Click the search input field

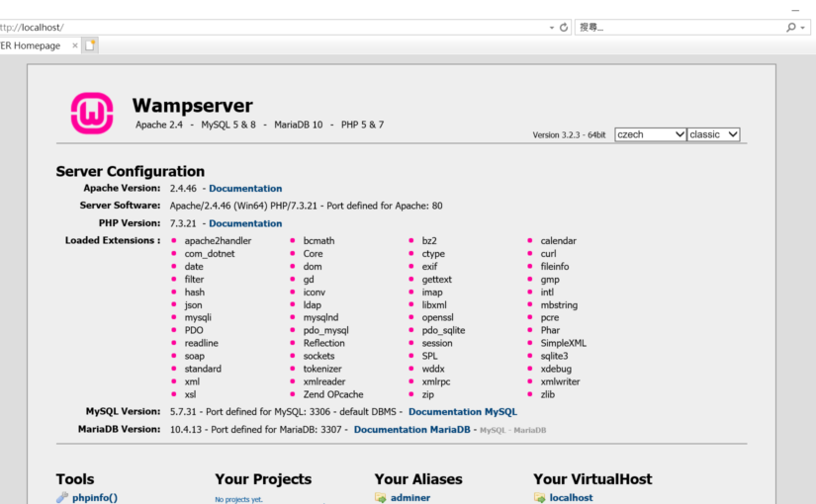click(680, 27)
